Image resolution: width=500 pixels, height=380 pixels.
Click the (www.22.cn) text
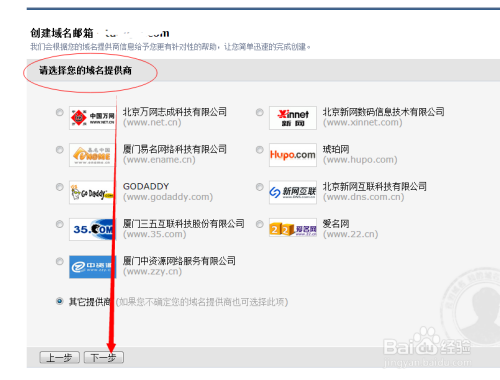point(350,234)
